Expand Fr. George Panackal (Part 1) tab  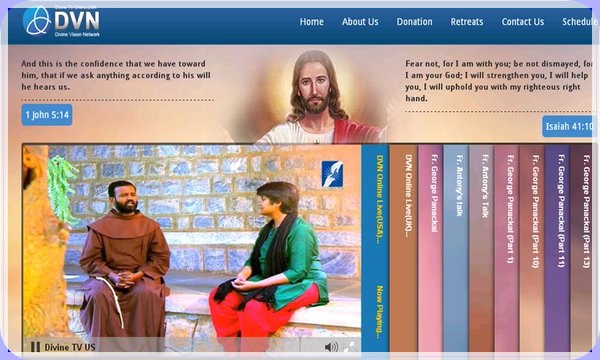[506, 248]
